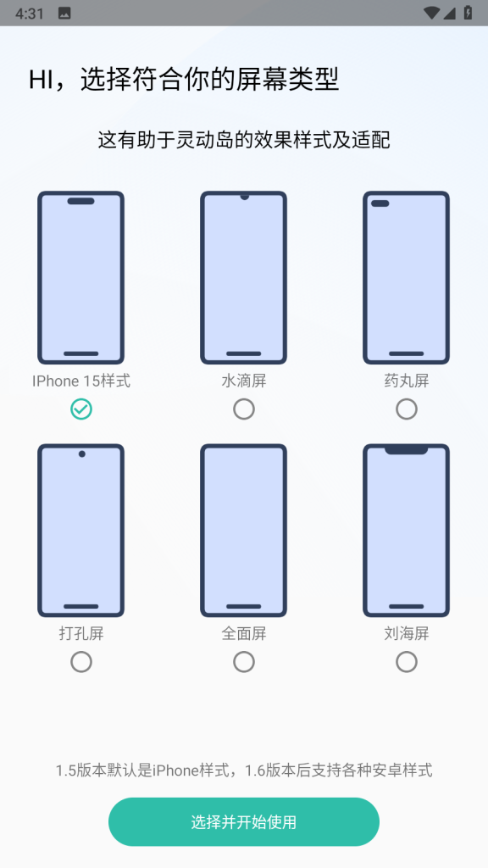Viewport: 488px width, 868px height.
Task: Tap the 药丸屏 pill-screen phone illustration
Action: 406,278
